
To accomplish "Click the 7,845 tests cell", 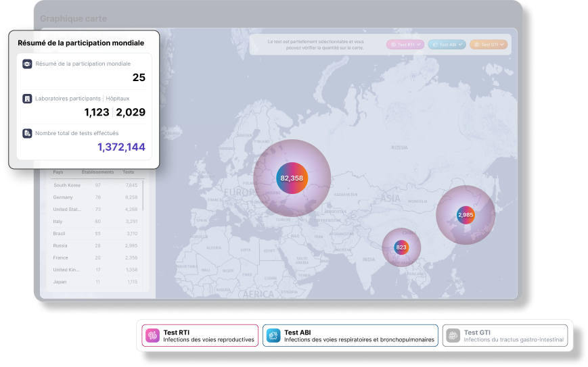I will click(132, 185).
